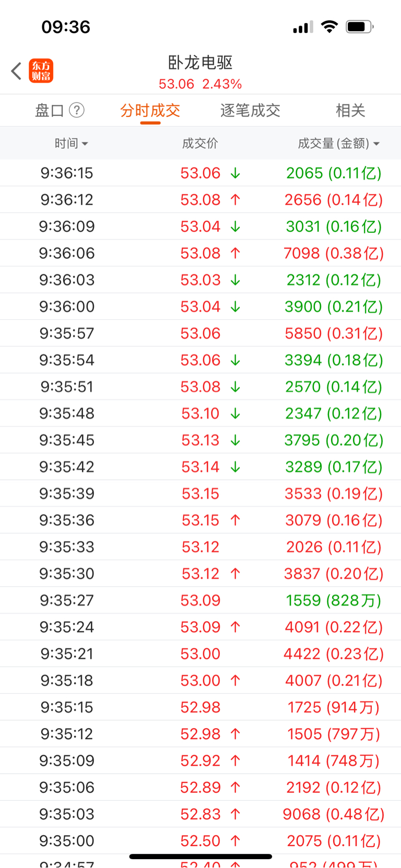Tap the up arrow at 9:36:06
401x868 pixels.
click(x=235, y=253)
